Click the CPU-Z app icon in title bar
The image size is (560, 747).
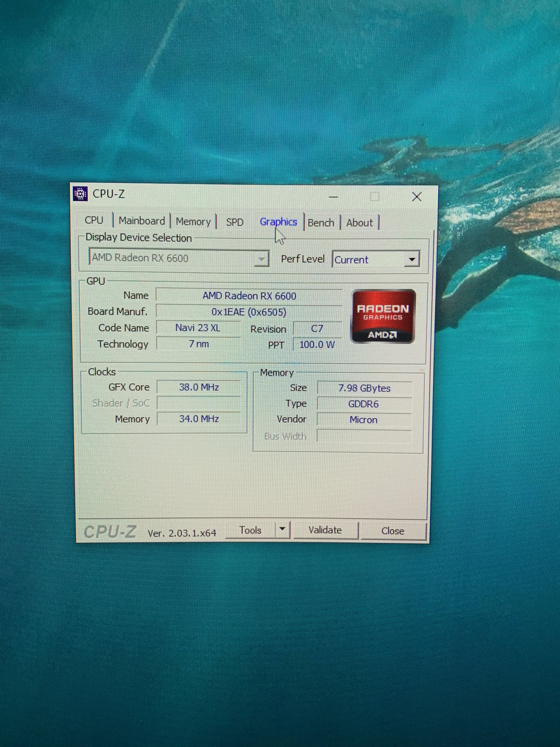tap(80, 194)
